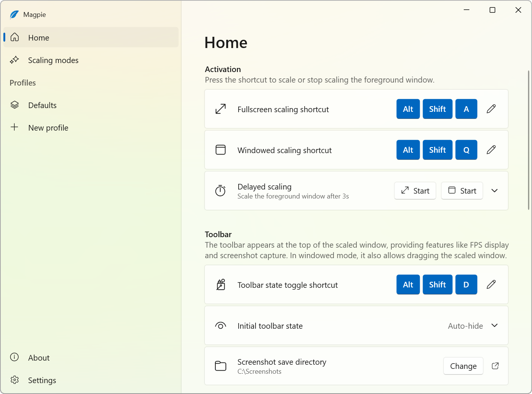Image resolution: width=532 pixels, height=394 pixels.
Task: Edit the Toolbar state toggle shortcut
Action: pyautogui.click(x=491, y=284)
